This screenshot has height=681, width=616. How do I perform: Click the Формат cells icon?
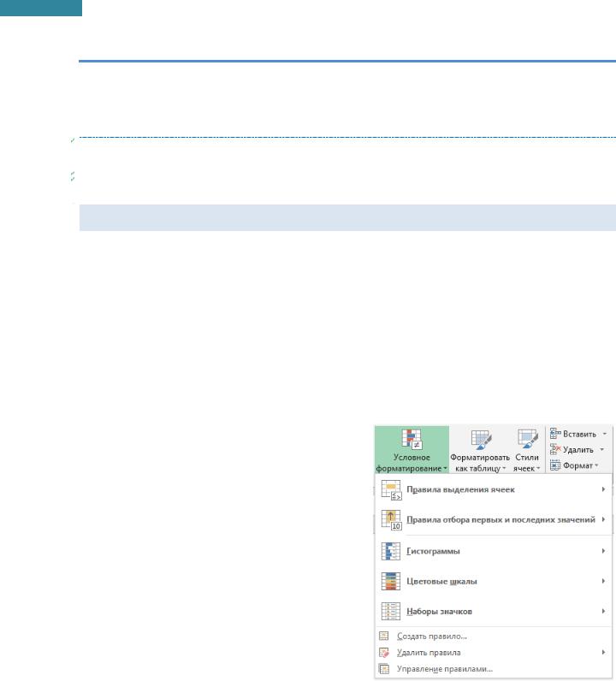555,465
